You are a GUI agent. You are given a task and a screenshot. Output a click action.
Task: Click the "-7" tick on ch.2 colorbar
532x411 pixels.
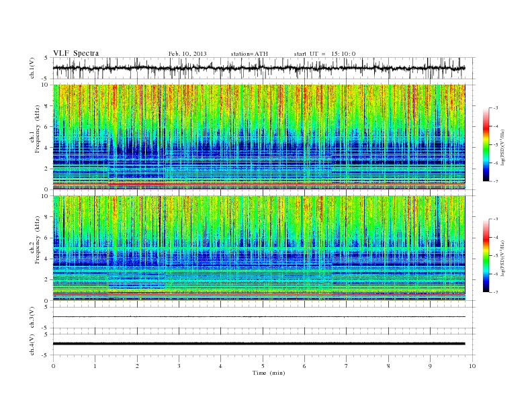(496, 292)
